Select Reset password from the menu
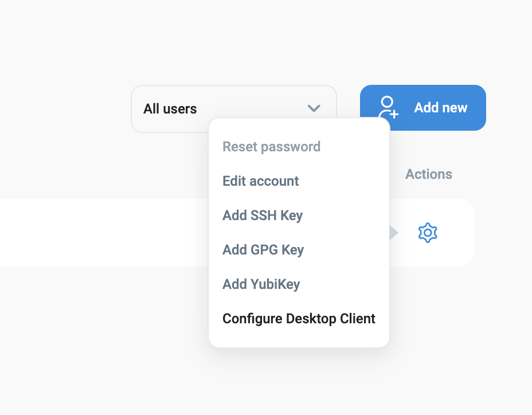This screenshot has height=415, width=532. pyautogui.click(x=271, y=147)
